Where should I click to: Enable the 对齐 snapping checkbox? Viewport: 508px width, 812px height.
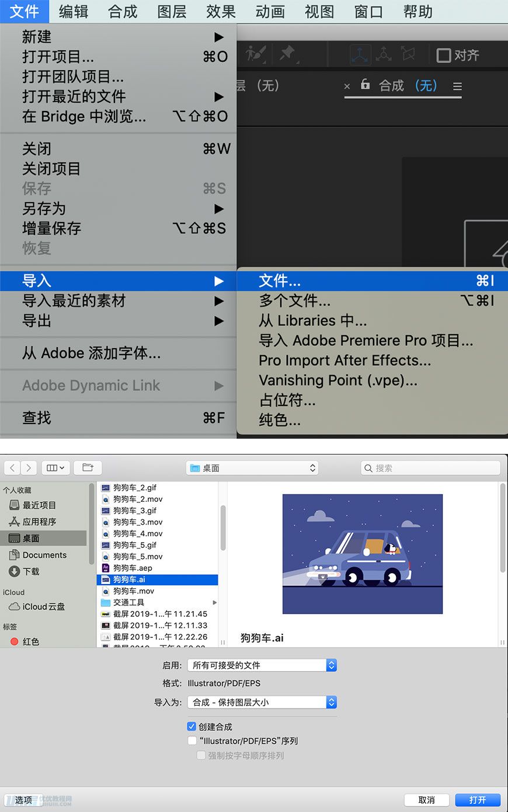[x=444, y=55]
